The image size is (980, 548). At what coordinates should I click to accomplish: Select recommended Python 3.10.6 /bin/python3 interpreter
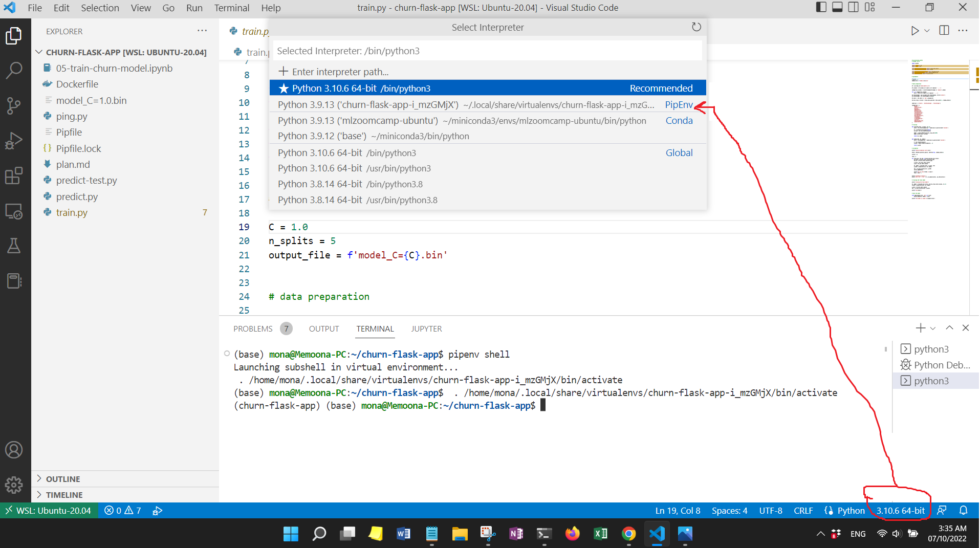click(x=488, y=88)
